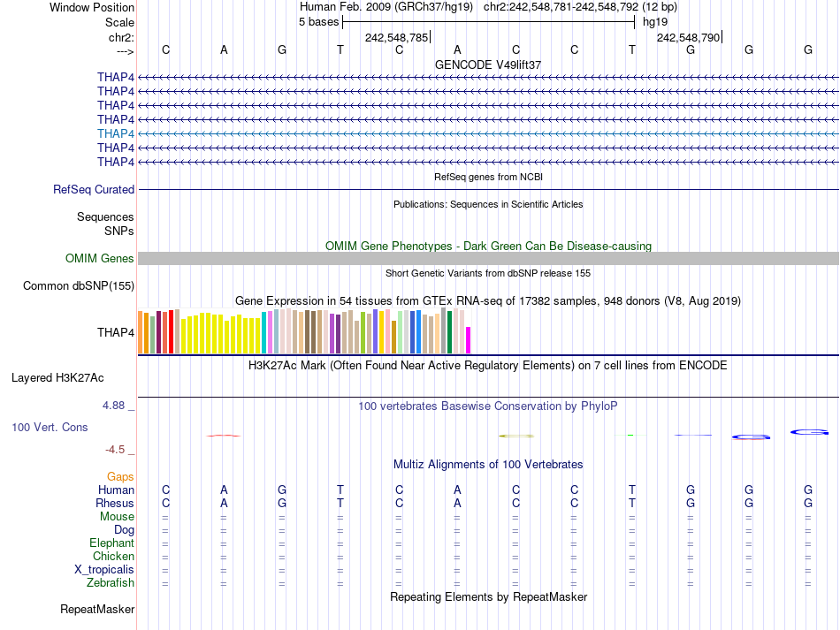Open the RefSeq Curated track label
Screen dimensions: 840x630
click(x=94, y=189)
